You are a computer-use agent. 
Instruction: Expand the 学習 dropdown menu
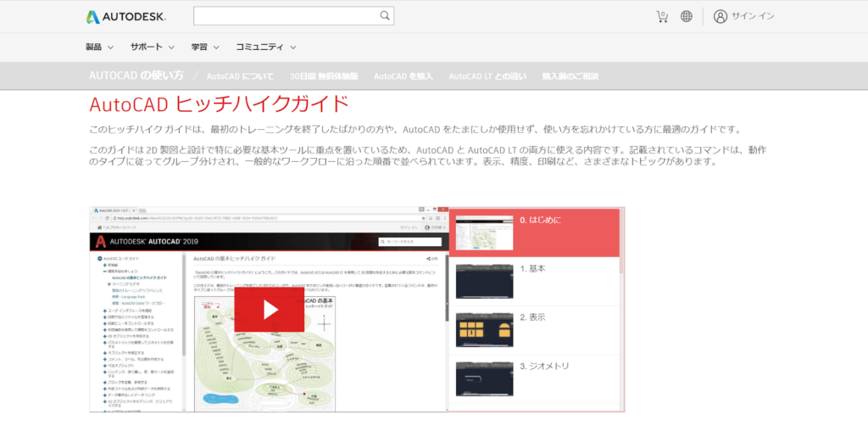205,48
